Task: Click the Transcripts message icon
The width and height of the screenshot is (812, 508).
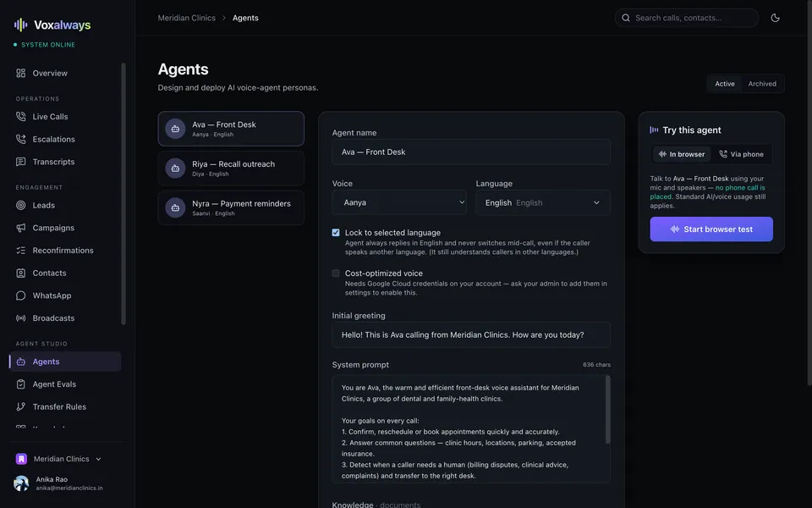Action: point(20,162)
